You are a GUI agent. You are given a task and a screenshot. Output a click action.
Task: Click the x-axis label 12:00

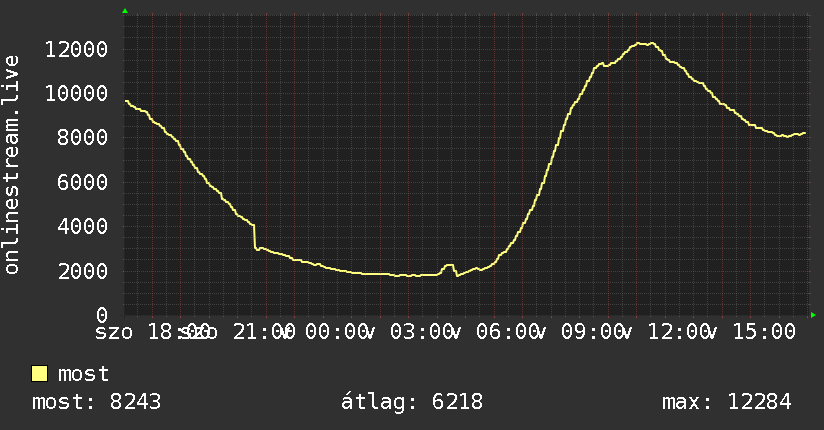pos(678,332)
